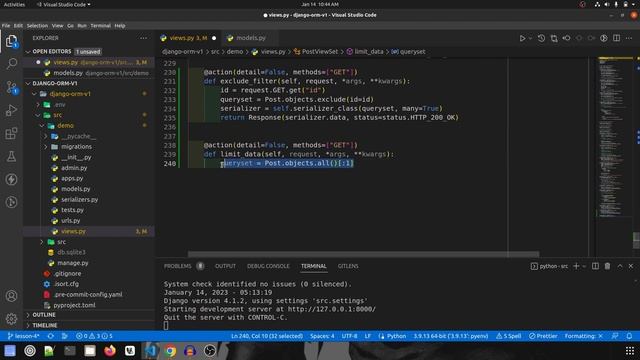Open file timeline history icon in editor toolbar
This screenshot has width=640, height=360.
(541, 38)
